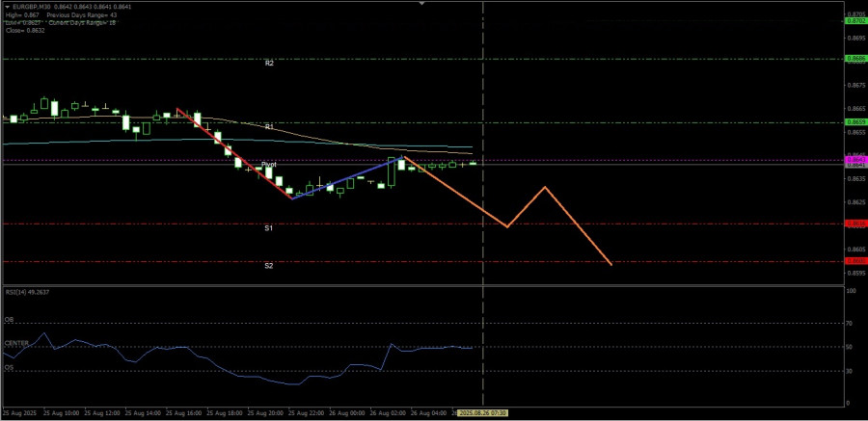The width and height of the screenshot is (868, 421).
Task: Click the 25 Aug 2025 time axis label
Action: point(18,413)
